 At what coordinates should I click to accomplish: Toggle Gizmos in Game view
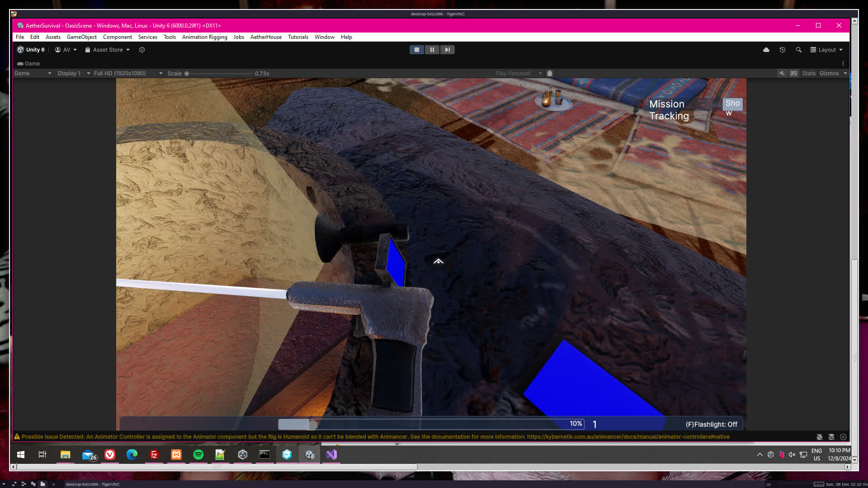coord(829,73)
